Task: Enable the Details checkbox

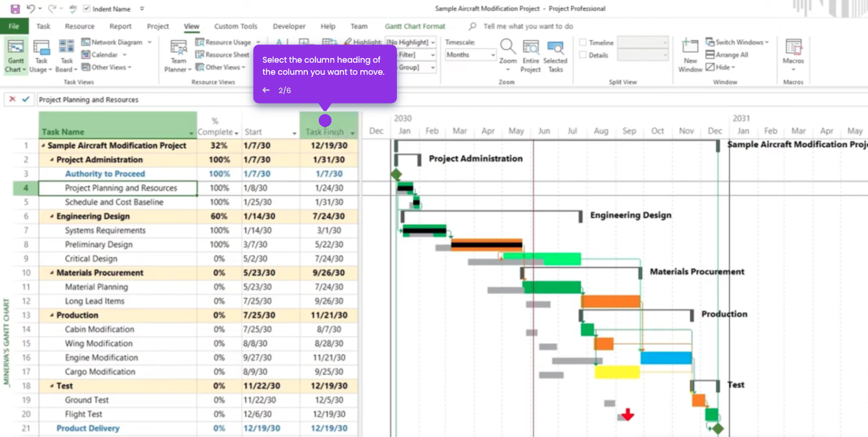Action: coord(583,55)
